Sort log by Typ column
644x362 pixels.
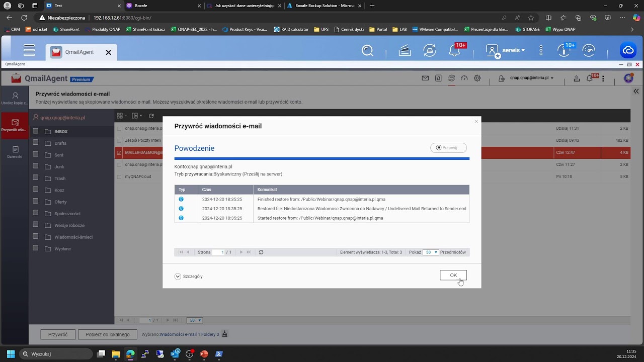coord(186,190)
